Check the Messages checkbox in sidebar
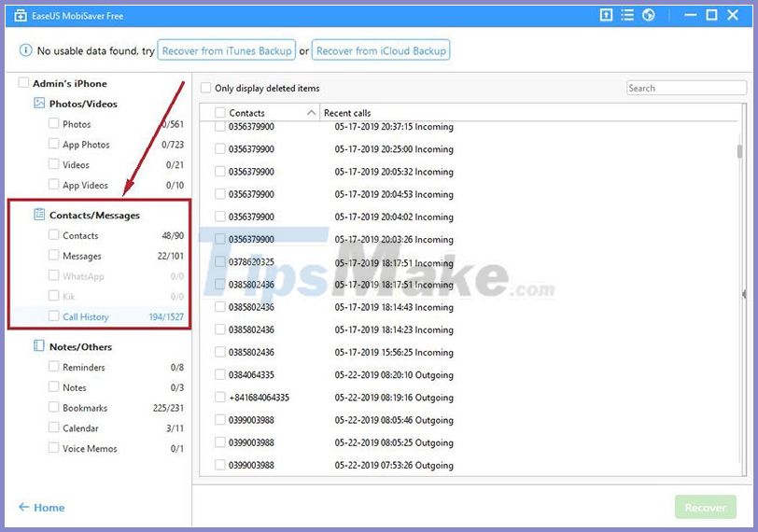Image resolution: width=758 pixels, height=532 pixels. click(x=53, y=255)
